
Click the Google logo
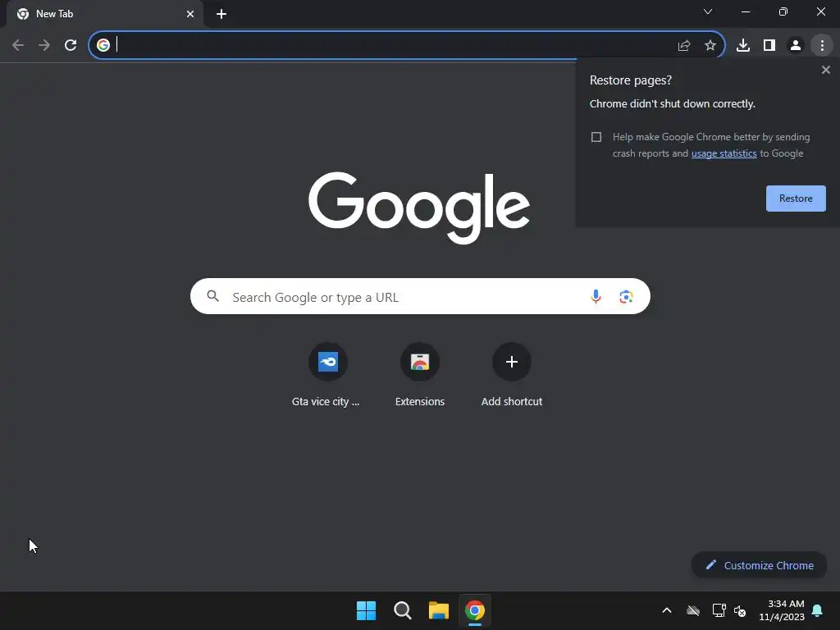click(419, 207)
